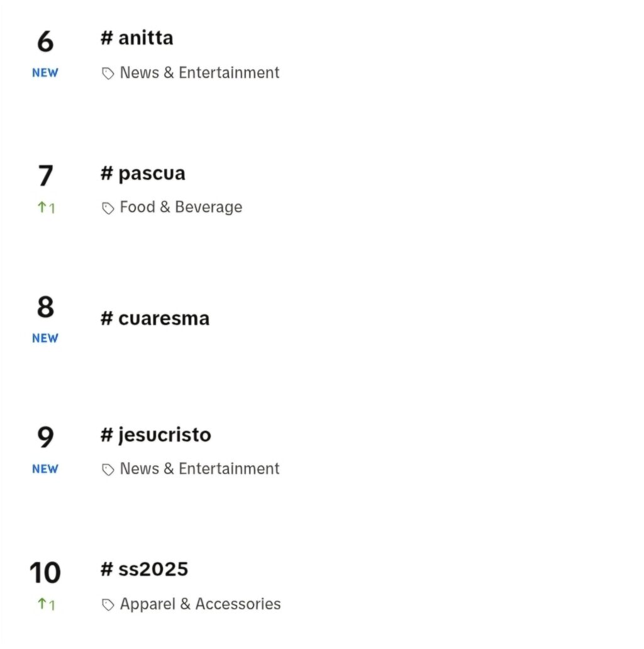Click the tag icon under #anitta

108,74
